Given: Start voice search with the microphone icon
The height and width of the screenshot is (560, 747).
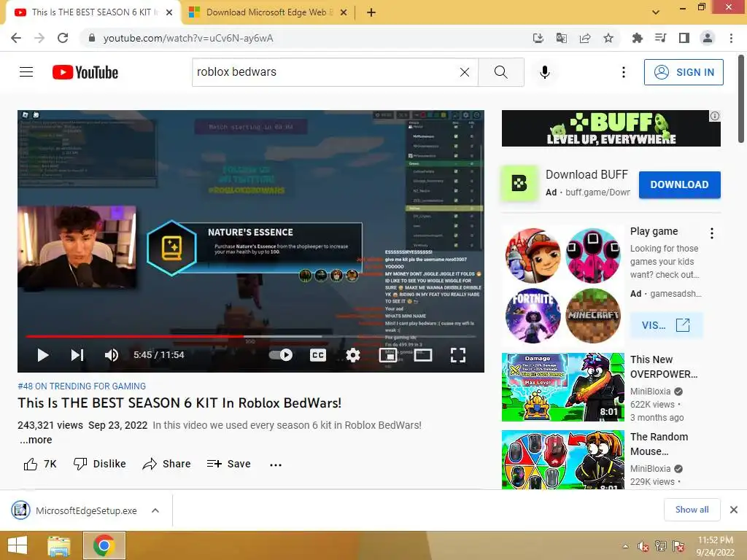Looking at the screenshot, I should click(x=545, y=72).
